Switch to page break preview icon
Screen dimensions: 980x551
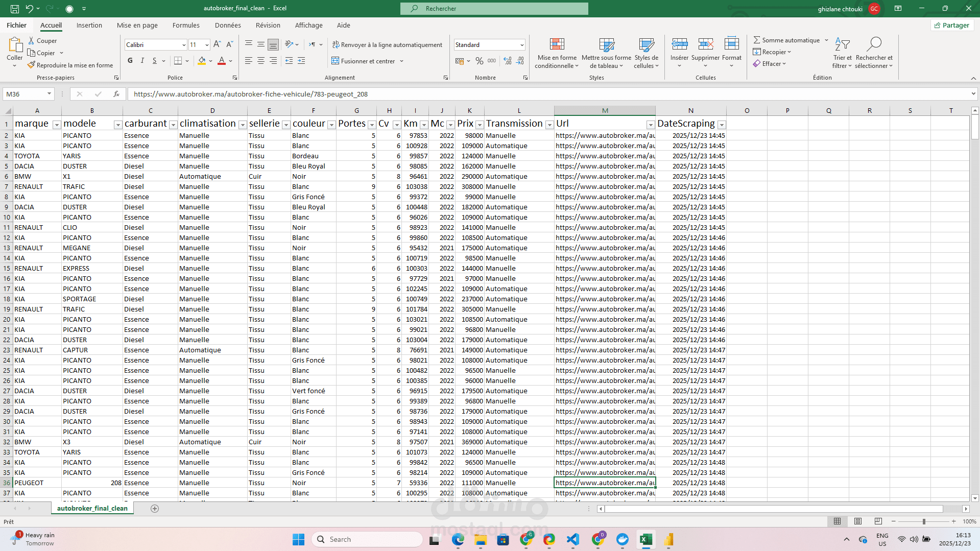tap(878, 521)
